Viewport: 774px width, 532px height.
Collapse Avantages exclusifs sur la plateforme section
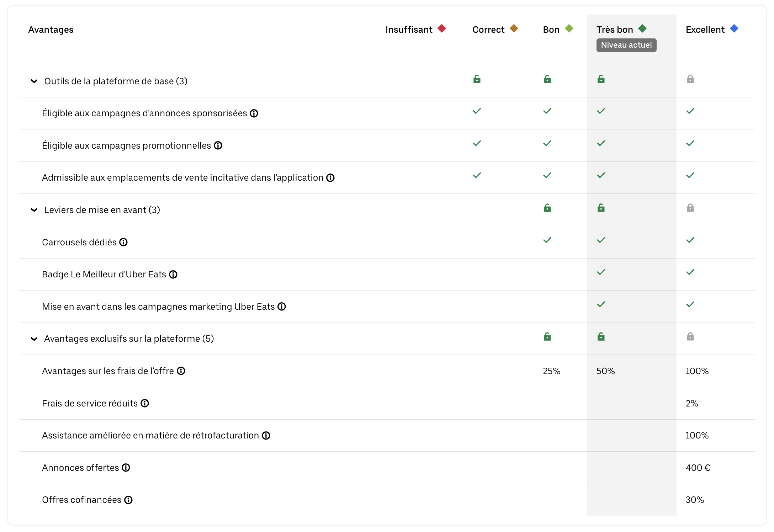(34, 339)
